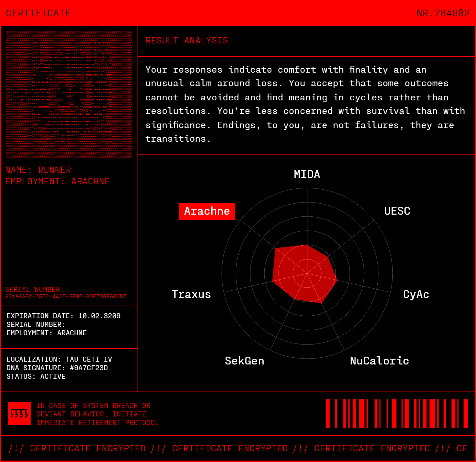Click the UESC chart label

click(397, 211)
